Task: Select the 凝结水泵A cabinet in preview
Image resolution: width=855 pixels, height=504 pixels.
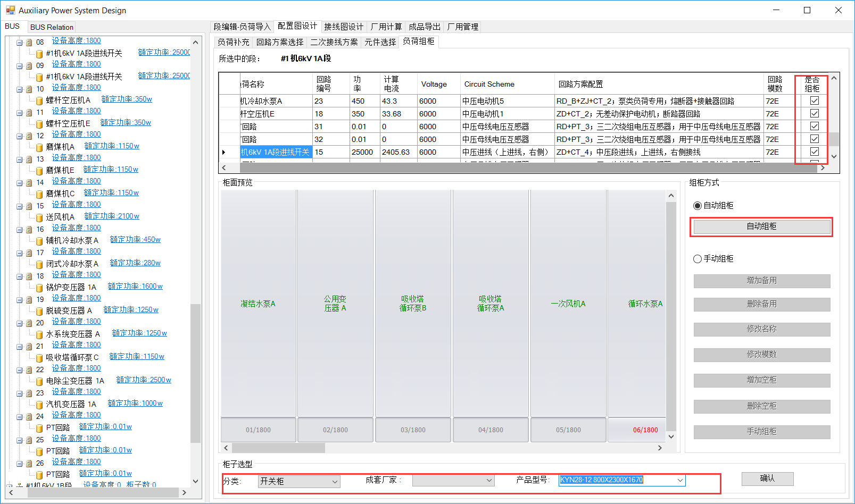Action: tap(258, 304)
